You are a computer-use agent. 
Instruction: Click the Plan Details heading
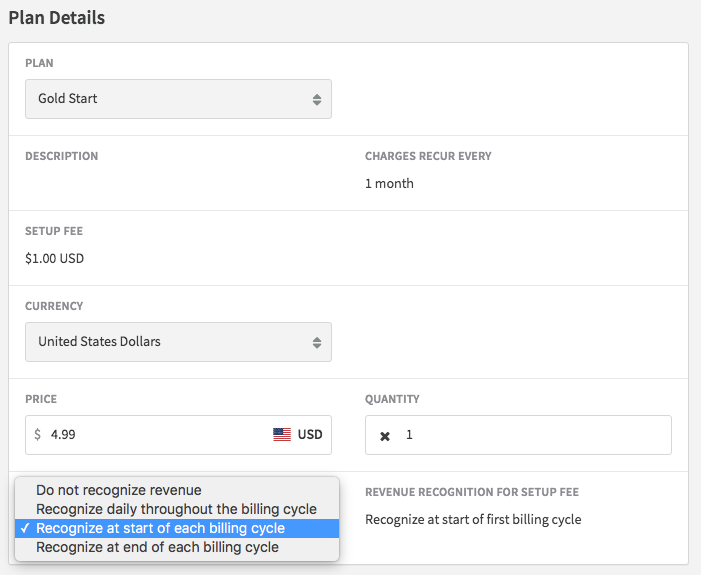(x=57, y=18)
